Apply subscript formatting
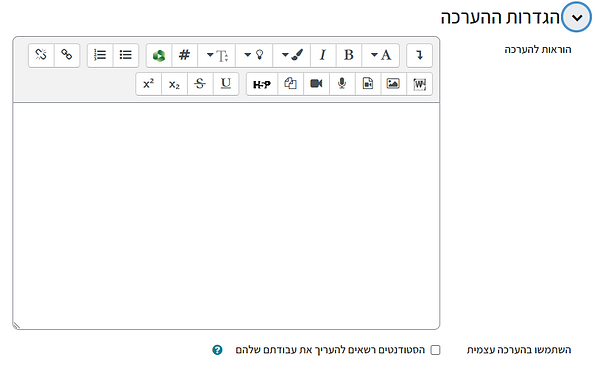 pyautogui.click(x=174, y=84)
